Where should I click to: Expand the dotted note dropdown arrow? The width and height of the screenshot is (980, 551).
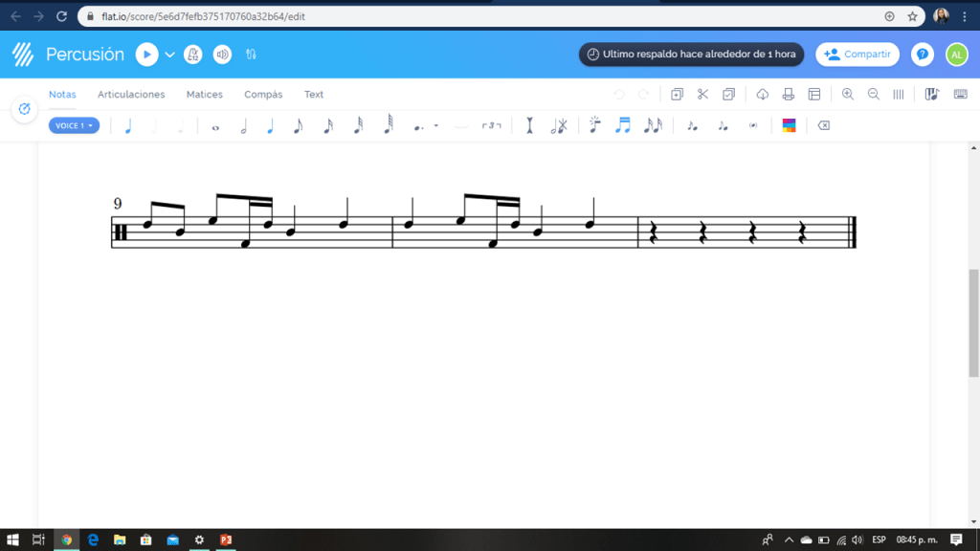point(436,125)
